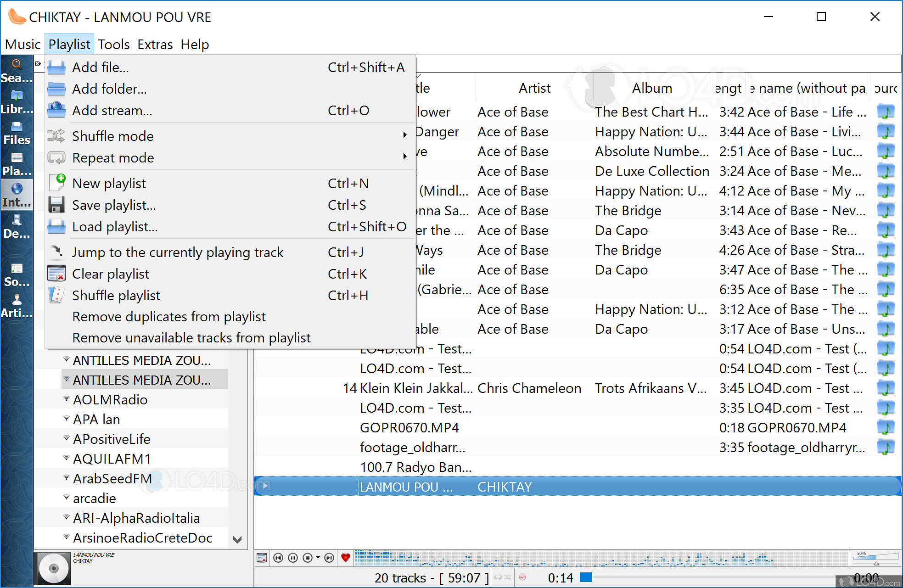The image size is (903, 588).
Task: Toggle the Last.fm scrobbling icon
Action: (522, 577)
